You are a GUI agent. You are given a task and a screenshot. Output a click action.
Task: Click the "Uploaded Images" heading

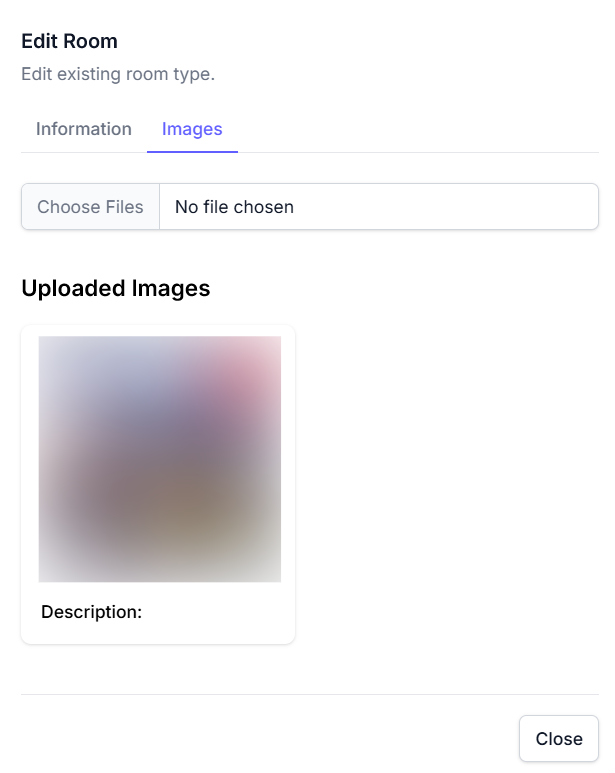coord(115,288)
